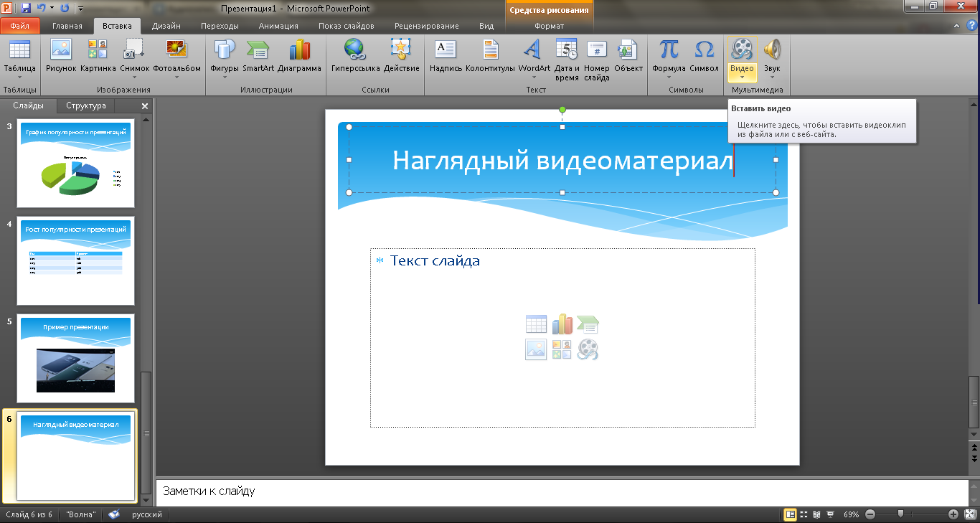Viewport: 980px width, 523px height.
Task: Open the Рецензирование tab
Action: click(425, 26)
